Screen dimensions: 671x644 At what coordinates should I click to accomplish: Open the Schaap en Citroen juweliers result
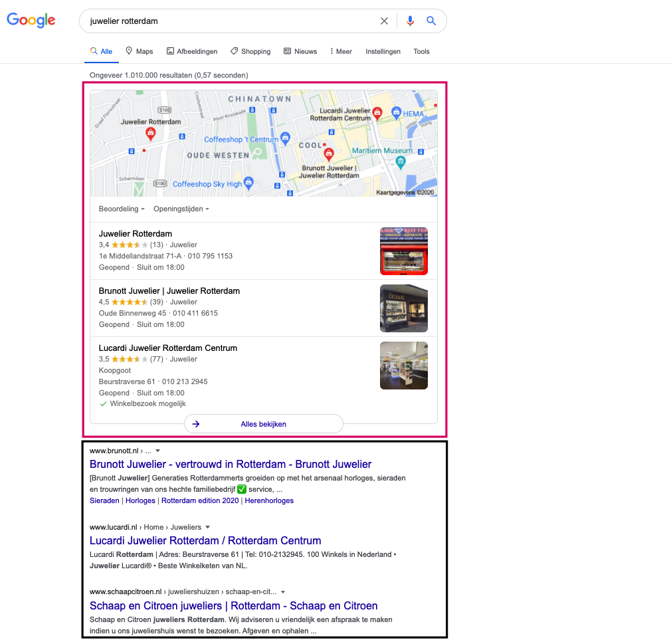point(233,605)
